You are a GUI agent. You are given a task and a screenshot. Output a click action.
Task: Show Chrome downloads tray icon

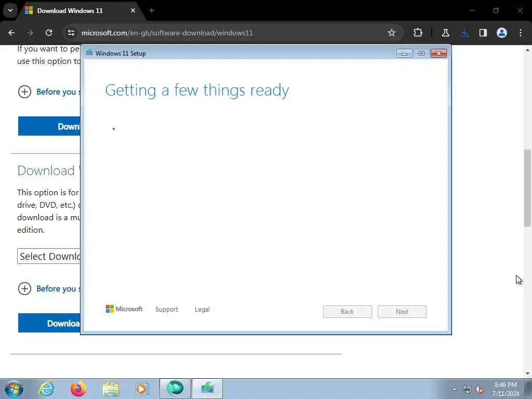(x=464, y=33)
